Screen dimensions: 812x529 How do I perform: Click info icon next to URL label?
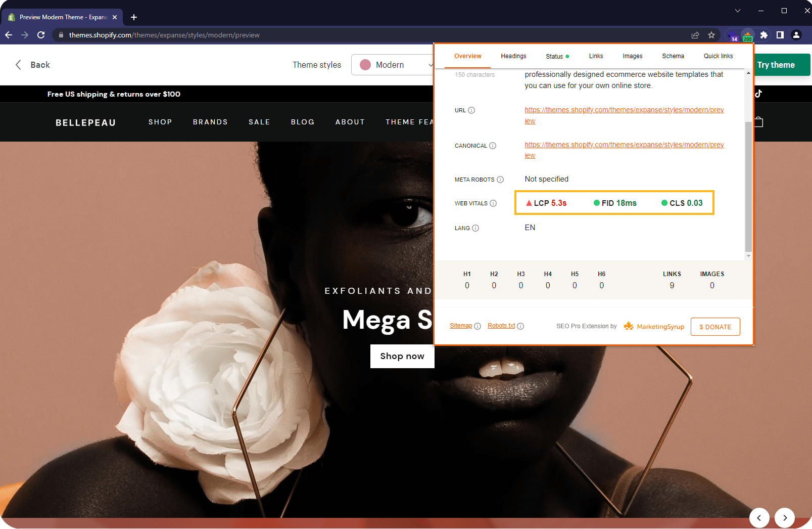tap(471, 110)
